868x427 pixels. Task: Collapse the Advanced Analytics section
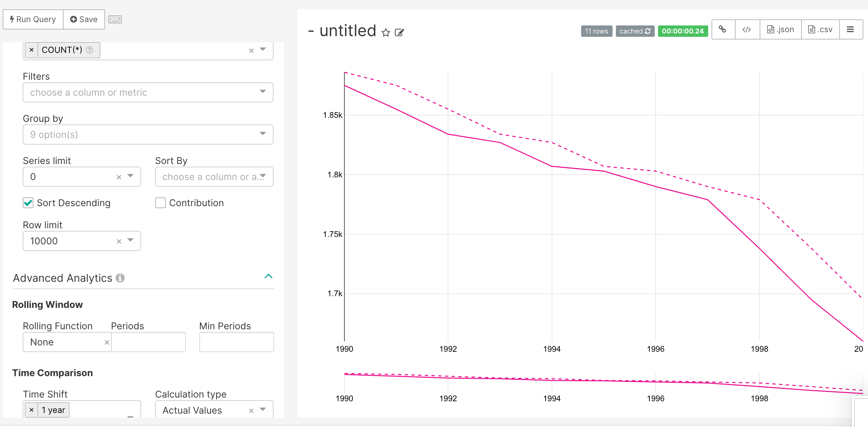(268, 276)
